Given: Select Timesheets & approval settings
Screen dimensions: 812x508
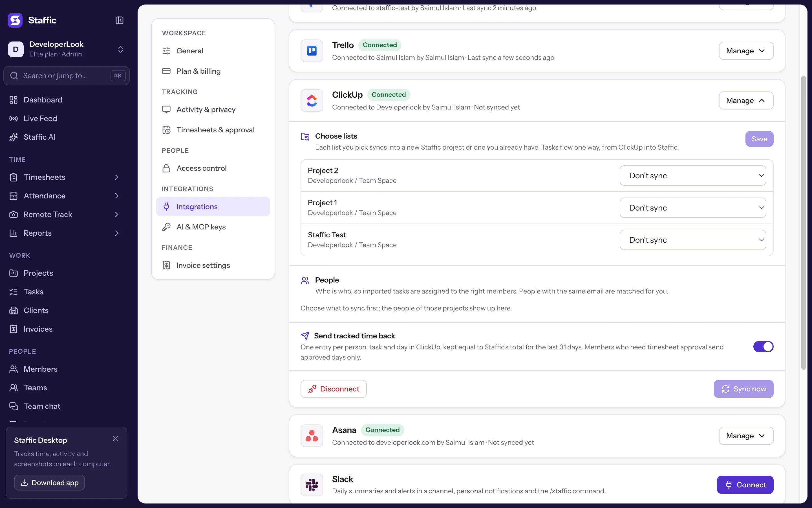Looking at the screenshot, I should point(213,130).
